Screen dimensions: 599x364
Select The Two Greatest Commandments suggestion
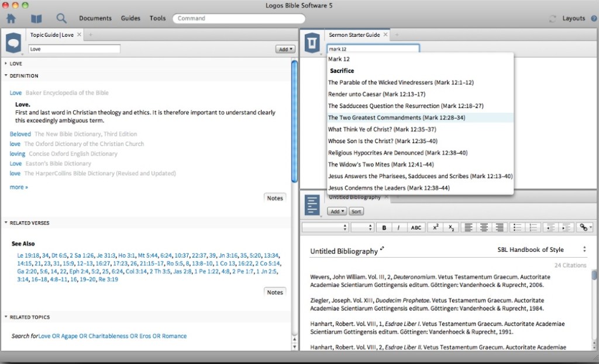396,117
